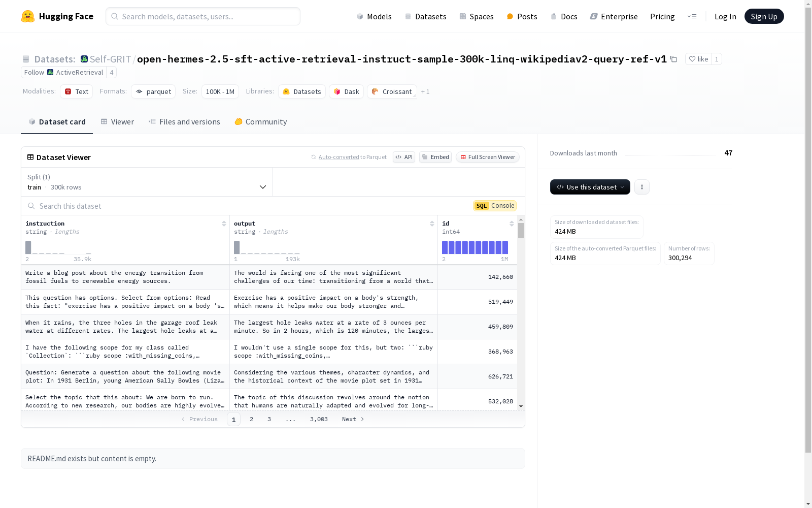Open Docs in the navbar

click(564, 16)
